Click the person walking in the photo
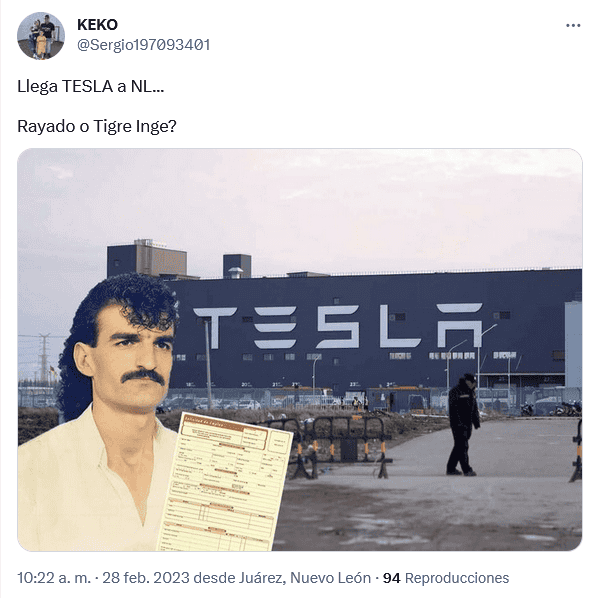The width and height of the screenshot is (598, 598). tap(463, 424)
